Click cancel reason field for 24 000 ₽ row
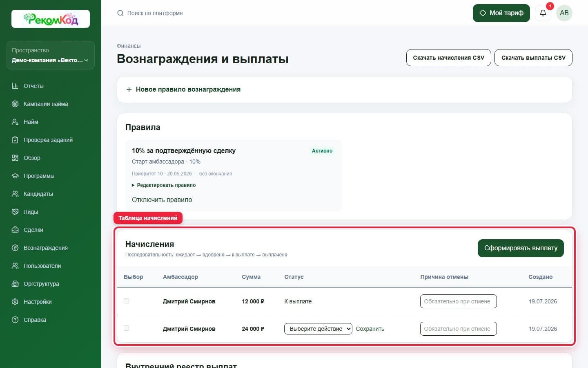The width and height of the screenshot is (588, 368). click(458, 329)
